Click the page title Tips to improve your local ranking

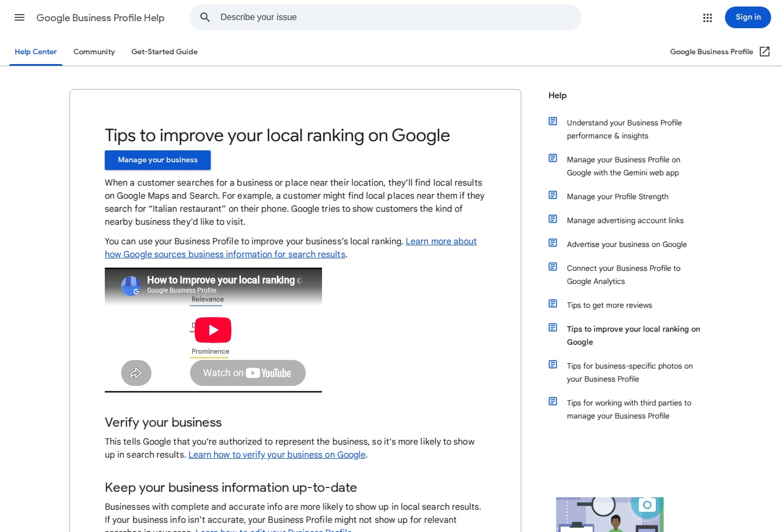click(x=277, y=135)
